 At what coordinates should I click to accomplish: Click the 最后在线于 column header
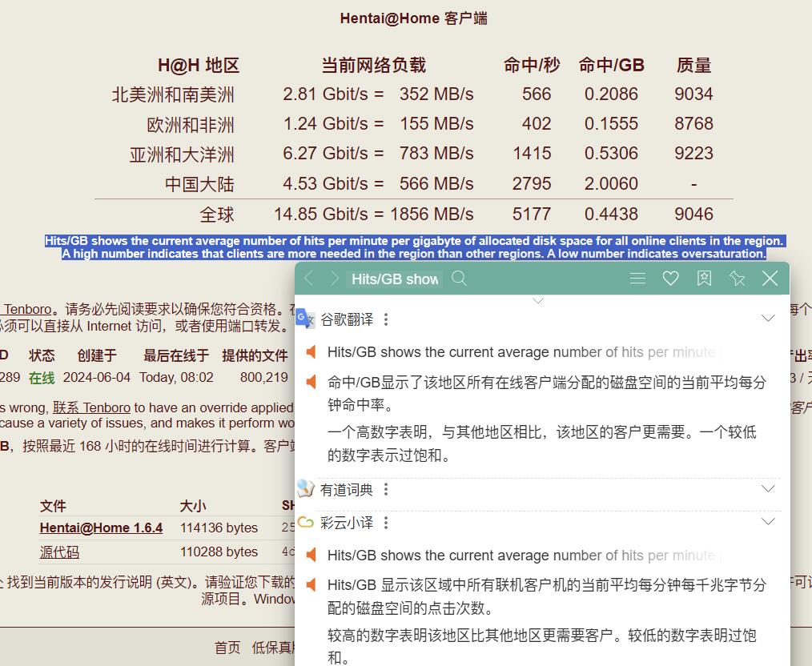point(176,355)
